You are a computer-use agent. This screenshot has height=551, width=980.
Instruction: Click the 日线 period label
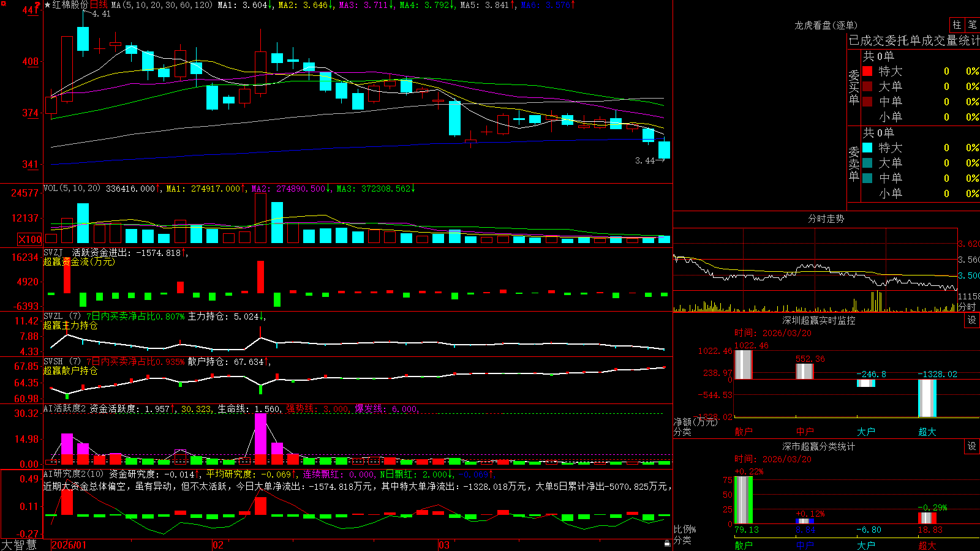pos(99,5)
